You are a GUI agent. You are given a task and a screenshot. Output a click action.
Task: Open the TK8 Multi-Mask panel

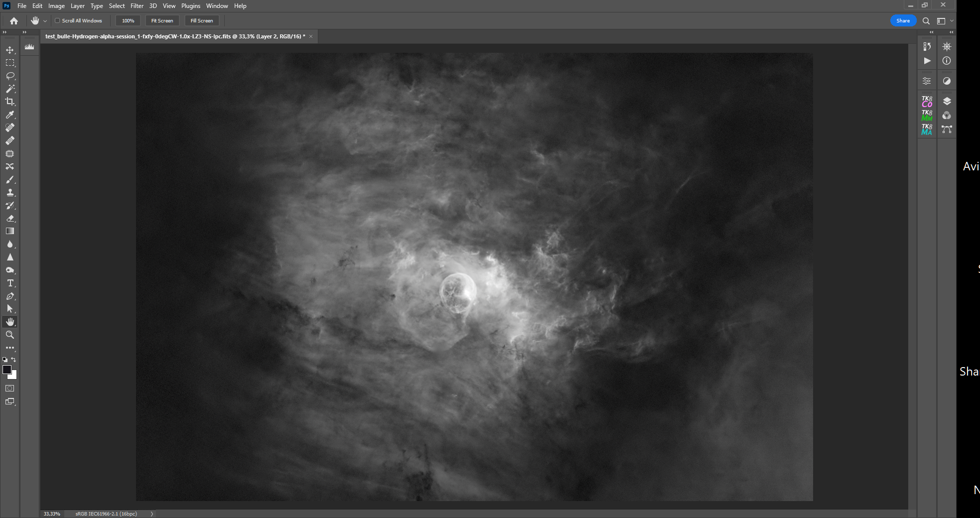pos(927,115)
